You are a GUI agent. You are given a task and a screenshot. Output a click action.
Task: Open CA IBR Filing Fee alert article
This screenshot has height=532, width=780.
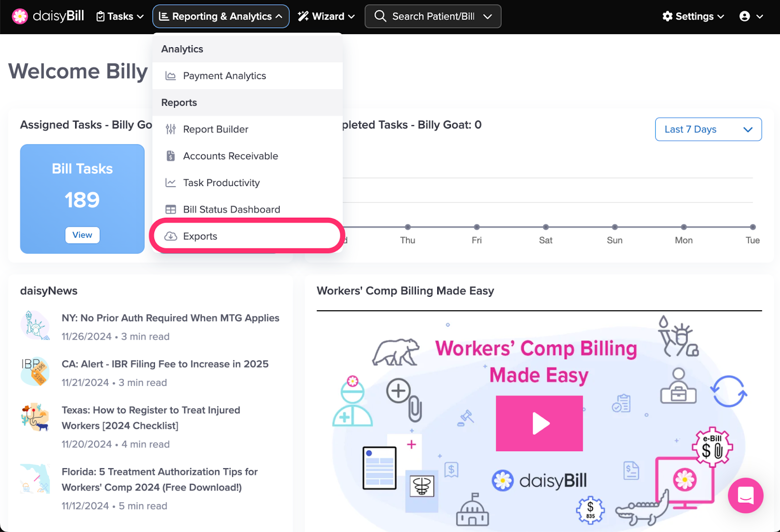(x=165, y=364)
